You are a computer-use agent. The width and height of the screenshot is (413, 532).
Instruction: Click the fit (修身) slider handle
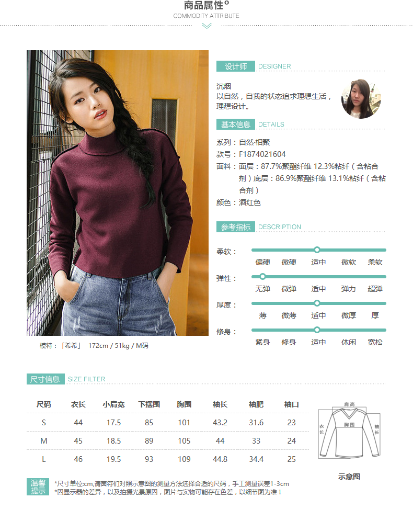point(317,330)
